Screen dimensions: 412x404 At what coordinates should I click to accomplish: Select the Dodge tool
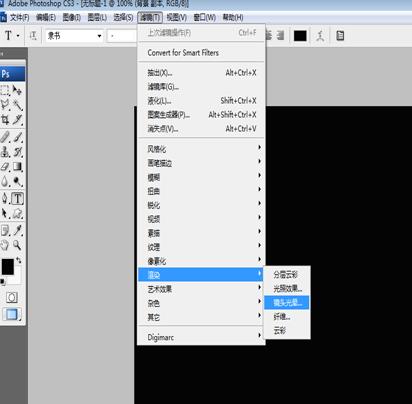point(17,181)
